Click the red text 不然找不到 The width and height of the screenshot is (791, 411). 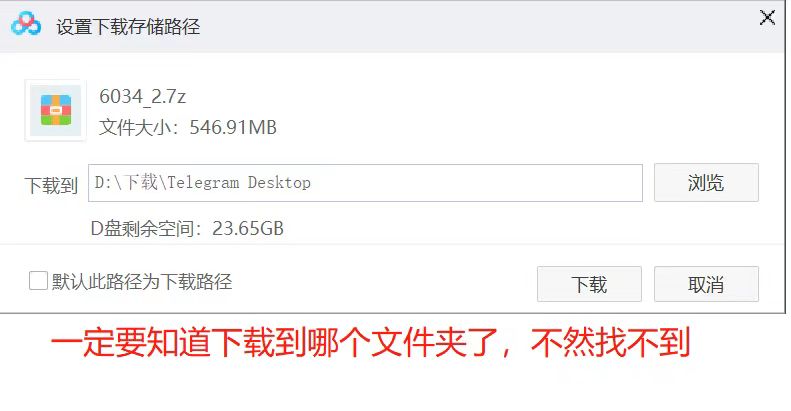610,343
